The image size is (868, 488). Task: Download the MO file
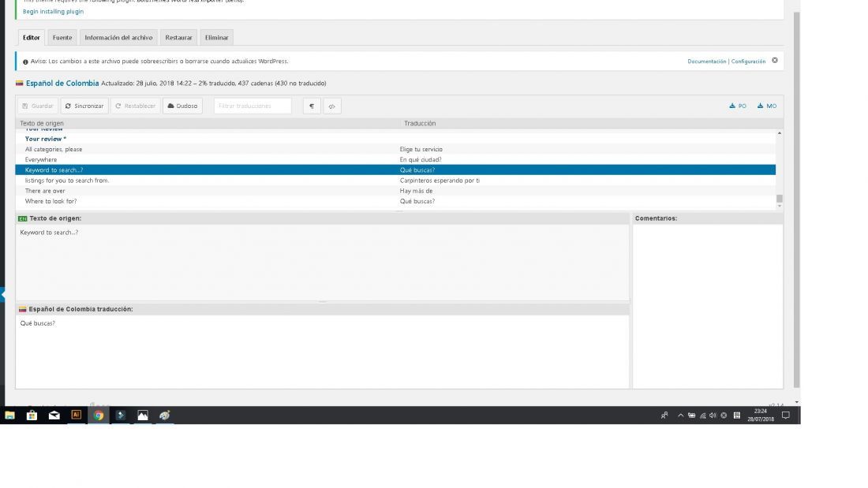[x=767, y=106]
